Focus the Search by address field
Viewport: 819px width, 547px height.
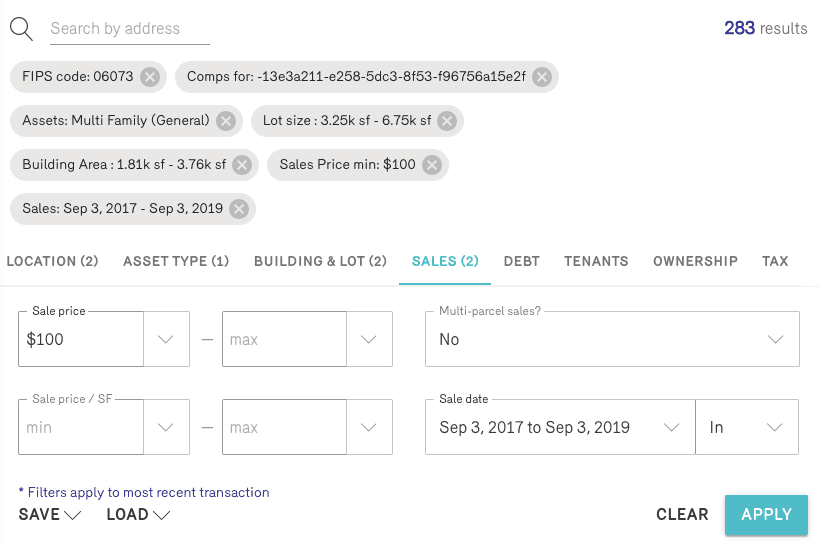130,29
